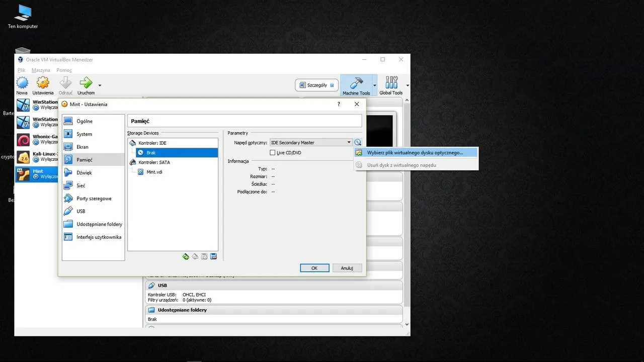Click remove storage controller icon

click(x=195, y=256)
